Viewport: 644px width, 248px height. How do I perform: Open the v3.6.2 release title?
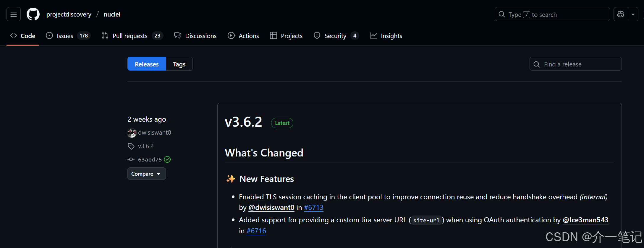(243, 122)
